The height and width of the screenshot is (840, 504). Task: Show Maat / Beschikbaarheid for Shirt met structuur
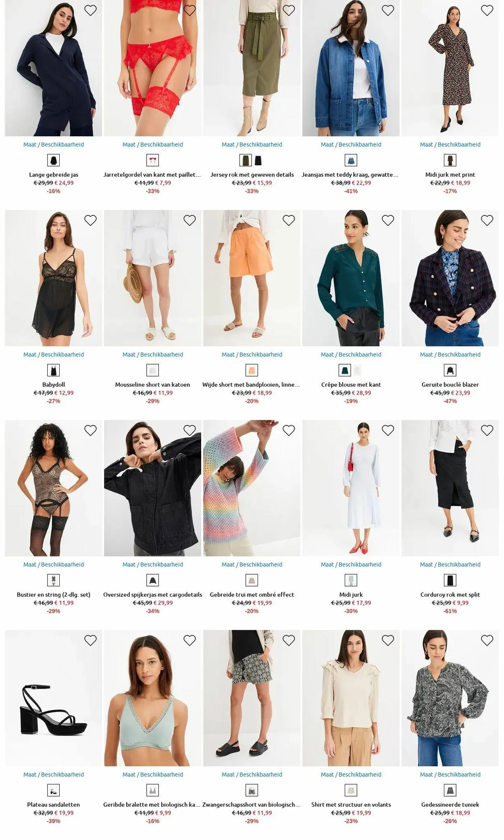351,774
